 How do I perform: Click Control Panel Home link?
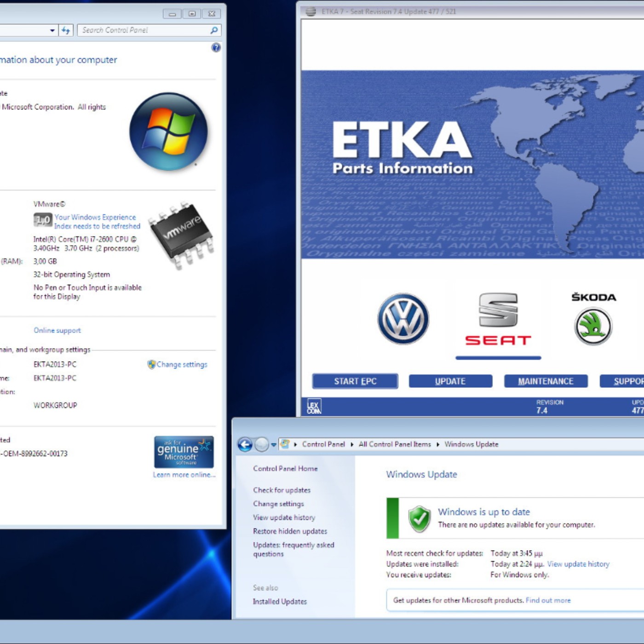[285, 468]
